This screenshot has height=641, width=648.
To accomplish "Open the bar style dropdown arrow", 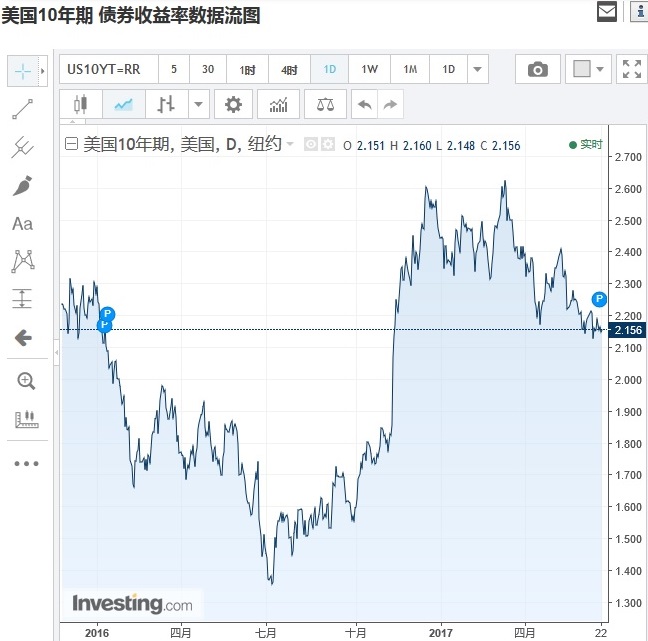I will coord(198,104).
